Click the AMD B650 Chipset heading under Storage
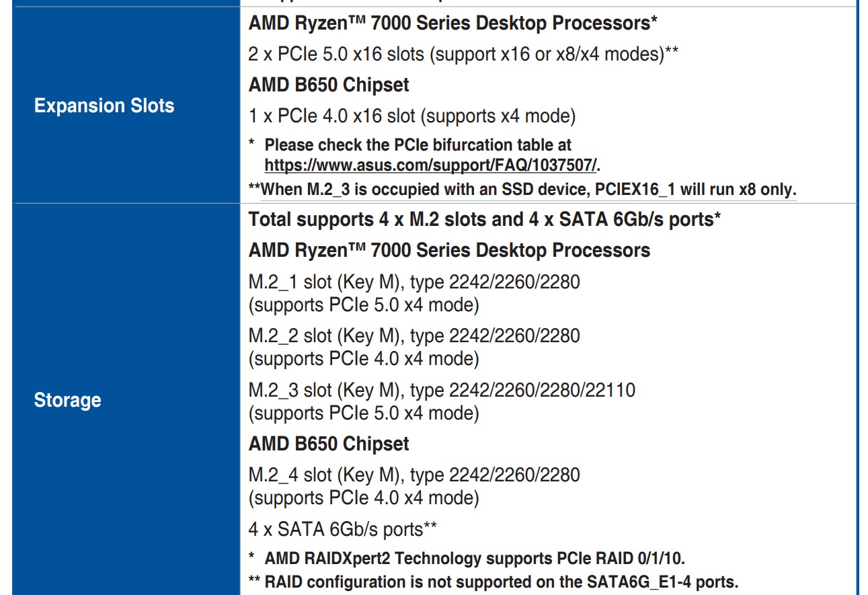 (329, 444)
